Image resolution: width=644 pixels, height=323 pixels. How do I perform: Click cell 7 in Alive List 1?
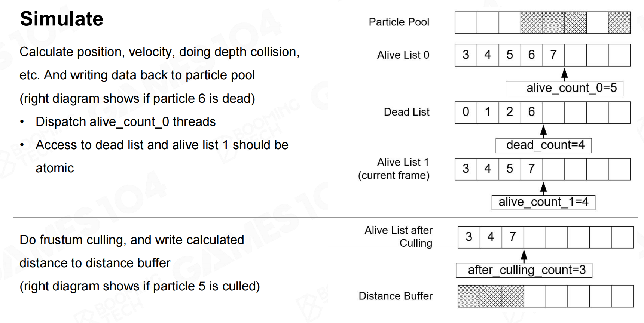[532, 169]
